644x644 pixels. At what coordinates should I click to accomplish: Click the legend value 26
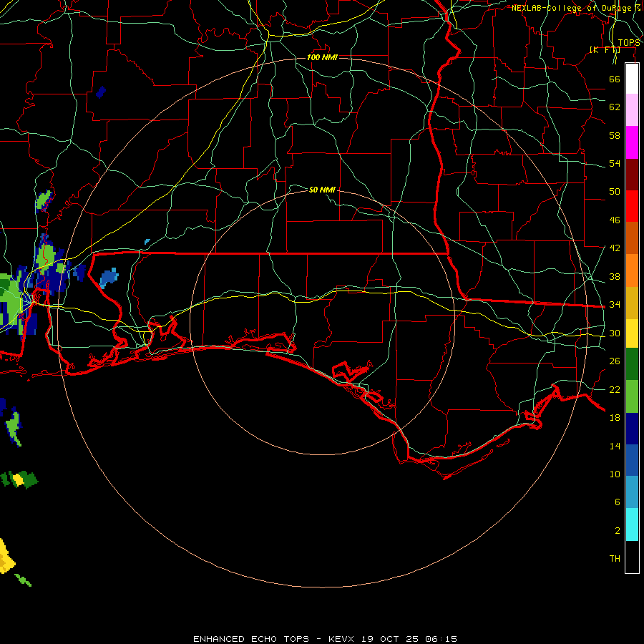(615, 361)
